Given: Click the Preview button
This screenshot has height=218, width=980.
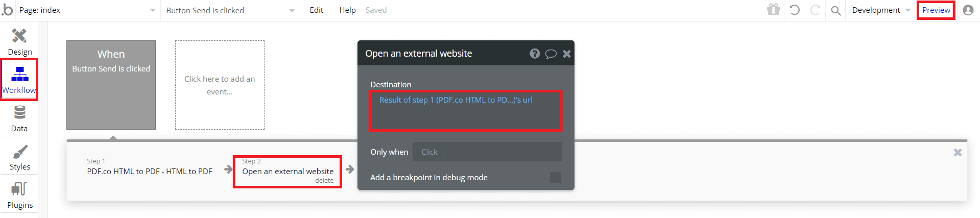Looking at the screenshot, I should 936,10.
